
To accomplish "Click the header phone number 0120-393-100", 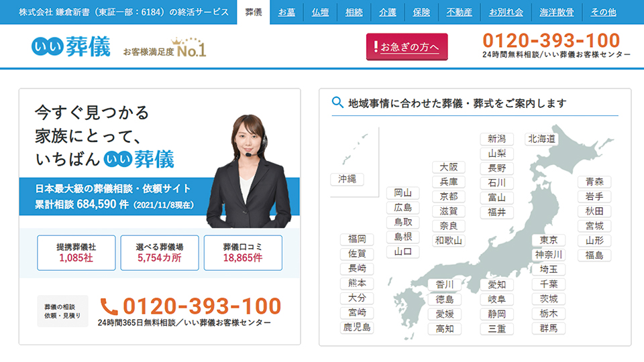I will [x=551, y=41].
